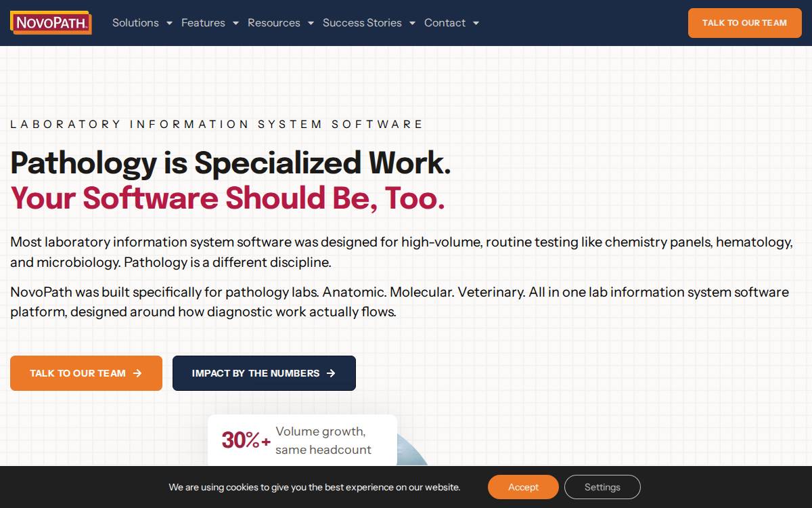
Task: Click 'Your Software Should Be, Too.' heading
Action: (227, 198)
